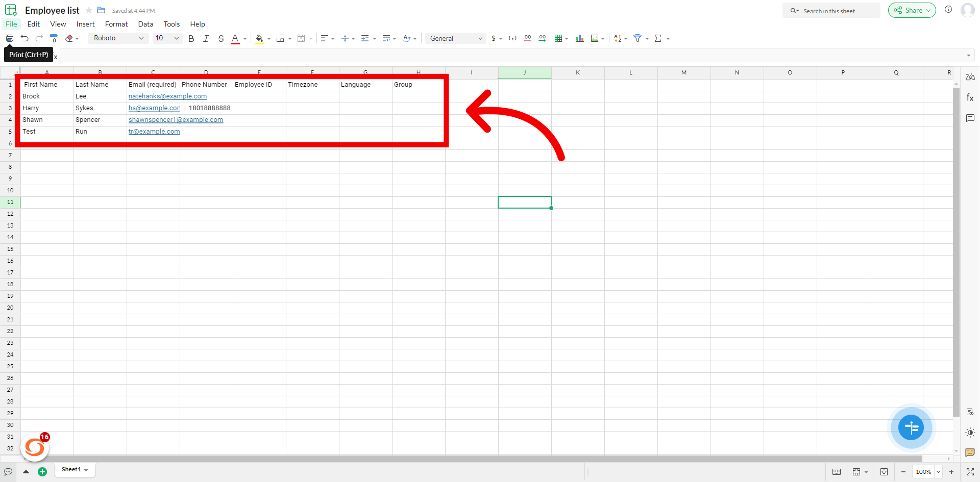The image size is (980, 482).
Task: Click in Search in this sheet field
Action: pos(831,11)
